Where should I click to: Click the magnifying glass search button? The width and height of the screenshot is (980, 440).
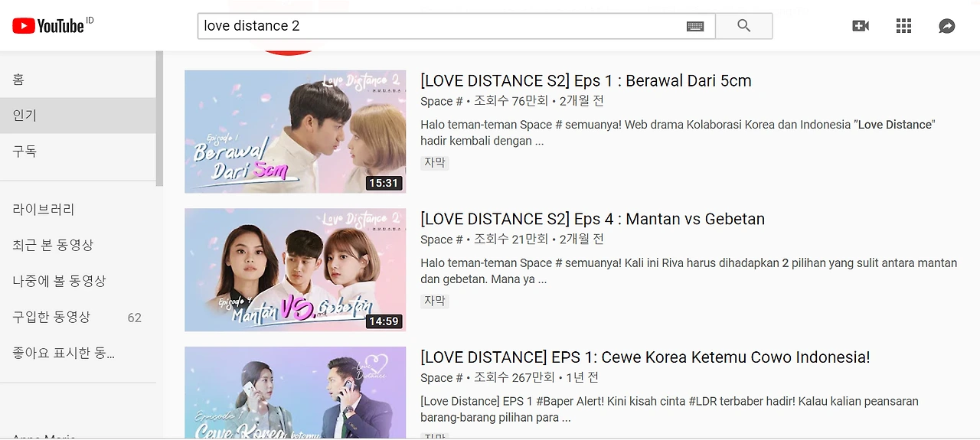[743, 26]
